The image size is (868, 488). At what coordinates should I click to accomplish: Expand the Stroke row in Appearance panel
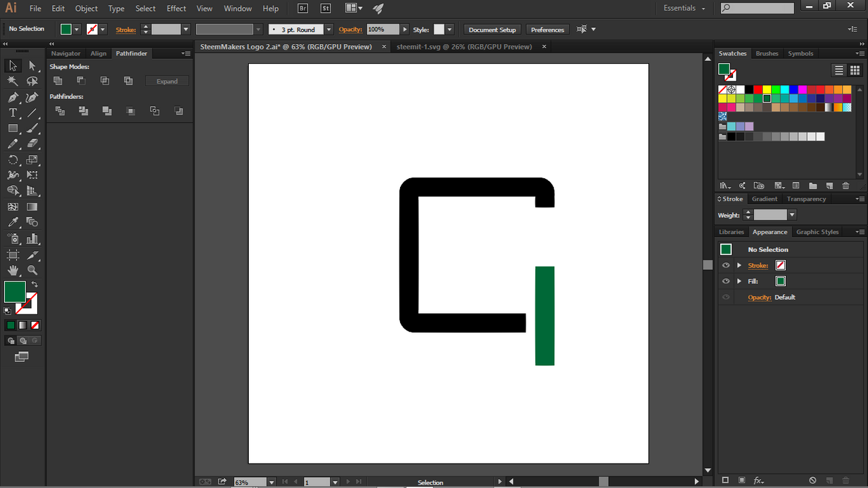(739, 265)
